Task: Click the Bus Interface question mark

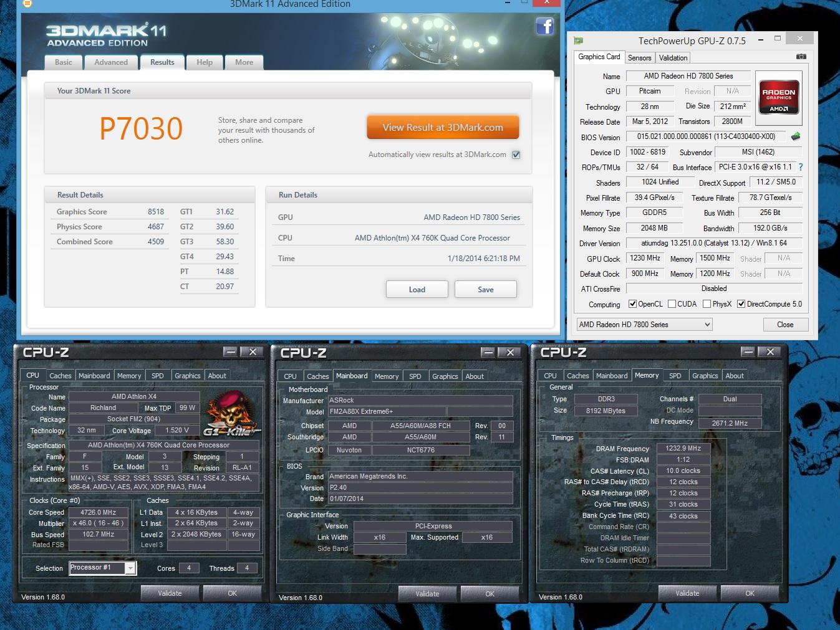Action: pos(801,167)
